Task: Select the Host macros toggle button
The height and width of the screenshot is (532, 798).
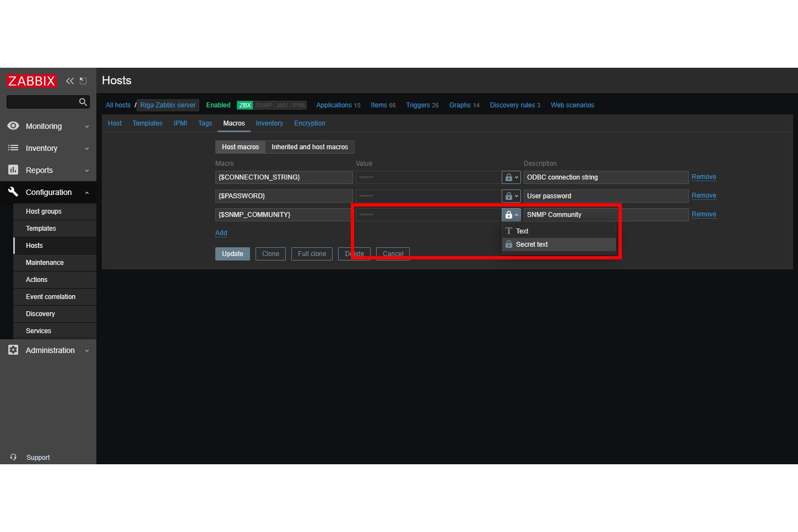Action: (240, 147)
